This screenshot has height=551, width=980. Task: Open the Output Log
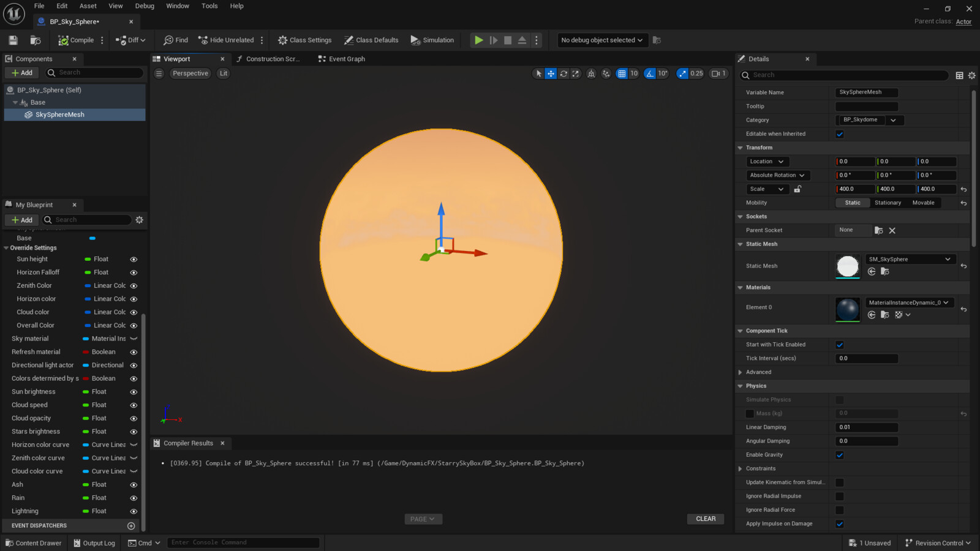pos(94,543)
